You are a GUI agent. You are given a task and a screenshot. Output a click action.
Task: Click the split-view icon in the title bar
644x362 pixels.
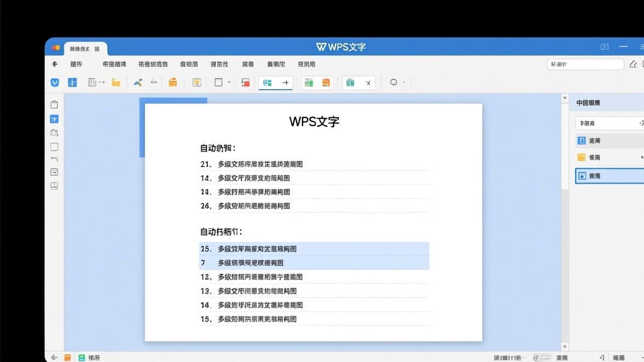(605, 47)
